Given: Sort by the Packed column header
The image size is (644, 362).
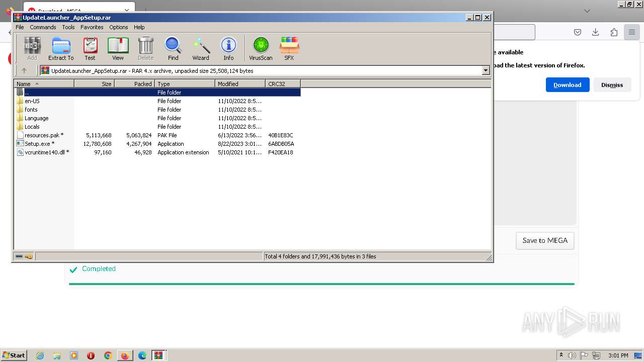Looking at the screenshot, I should tap(134, 84).
